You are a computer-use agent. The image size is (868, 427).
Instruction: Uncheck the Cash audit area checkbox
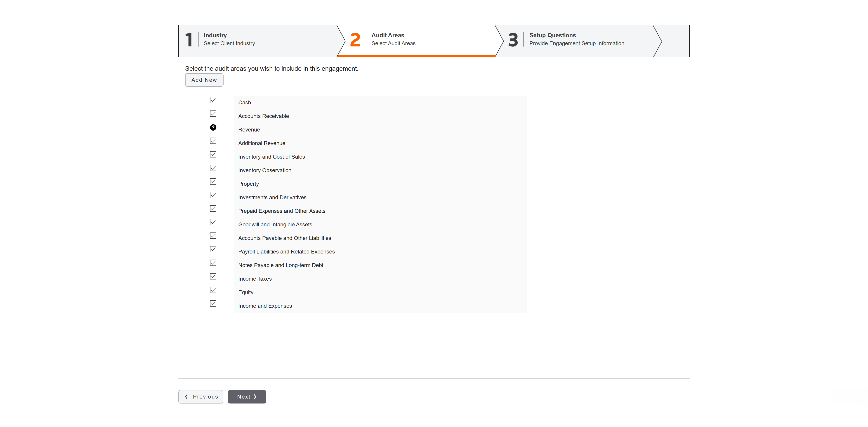click(x=213, y=100)
